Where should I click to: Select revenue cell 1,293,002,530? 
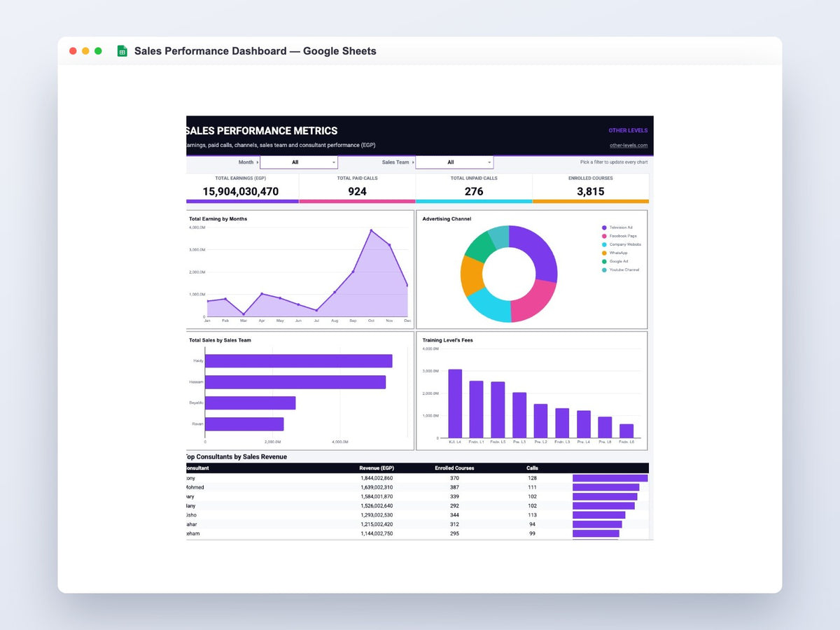tap(377, 515)
